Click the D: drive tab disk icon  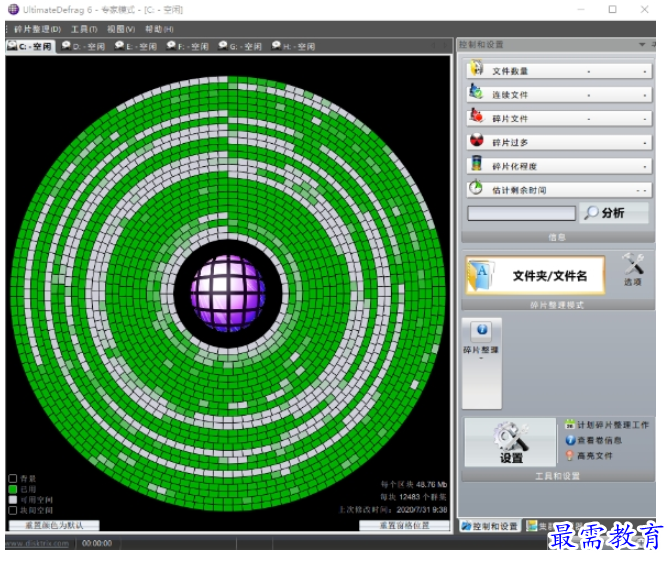point(66,45)
